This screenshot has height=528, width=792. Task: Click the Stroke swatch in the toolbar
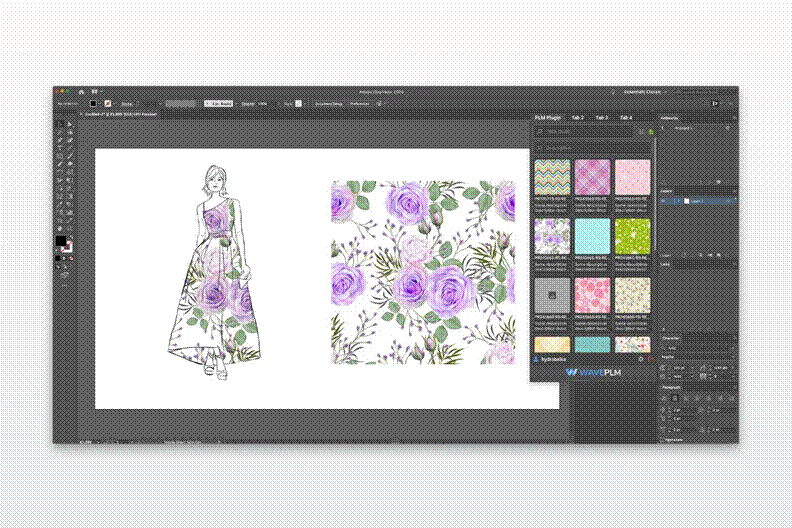pos(67,247)
